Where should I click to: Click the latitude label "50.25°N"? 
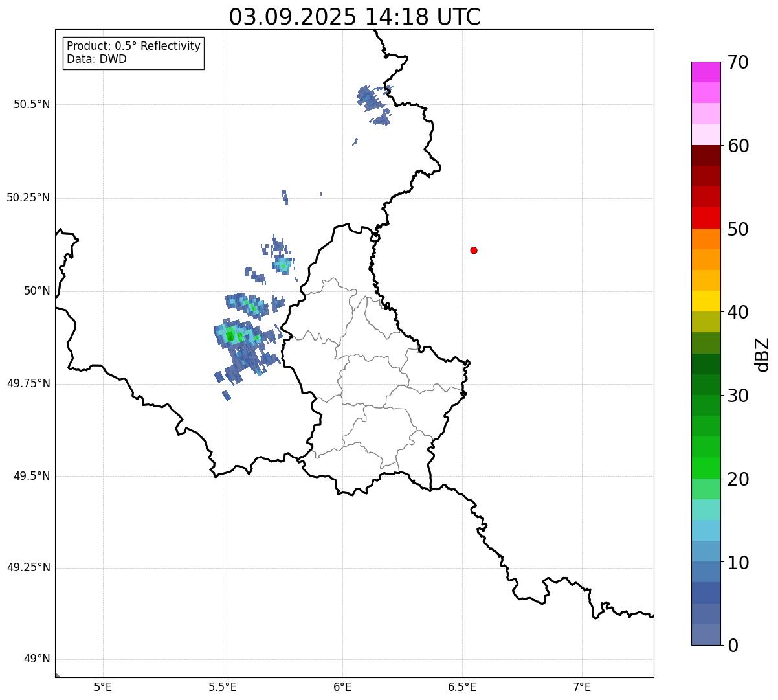28,198
